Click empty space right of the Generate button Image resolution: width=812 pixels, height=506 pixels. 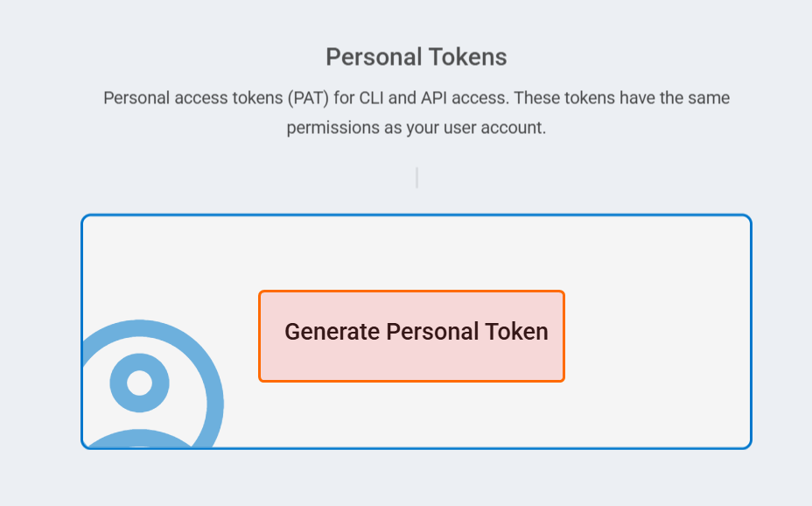coord(658,336)
